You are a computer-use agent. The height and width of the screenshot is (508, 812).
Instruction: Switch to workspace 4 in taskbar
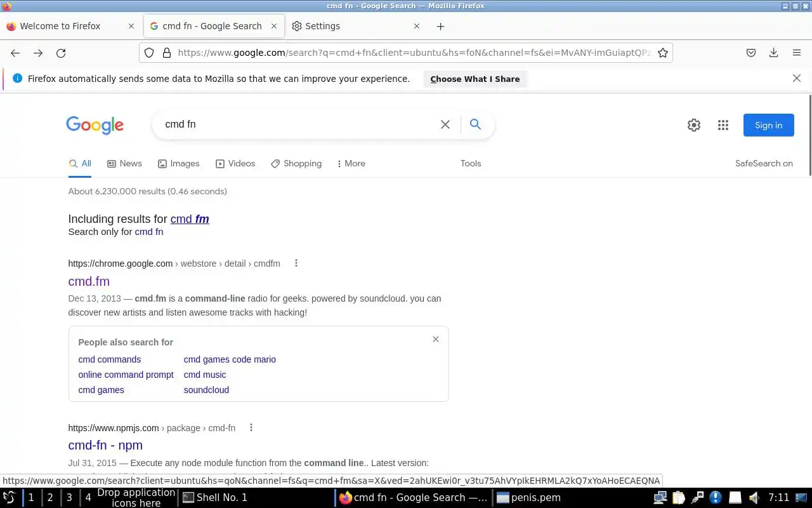click(88, 498)
